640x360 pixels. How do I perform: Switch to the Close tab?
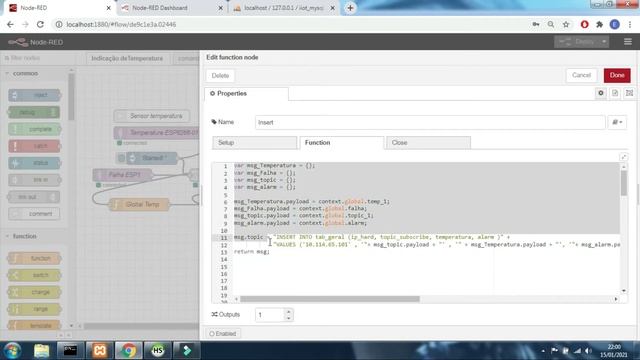[x=428, y=142]
